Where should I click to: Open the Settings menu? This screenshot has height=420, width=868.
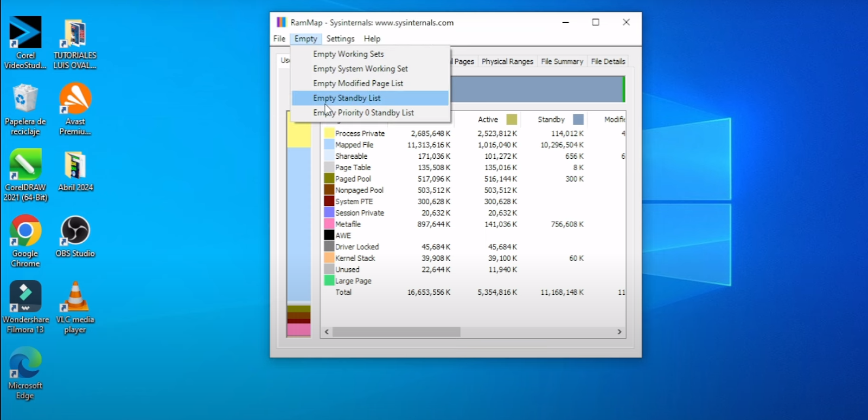tap(340, 38)
